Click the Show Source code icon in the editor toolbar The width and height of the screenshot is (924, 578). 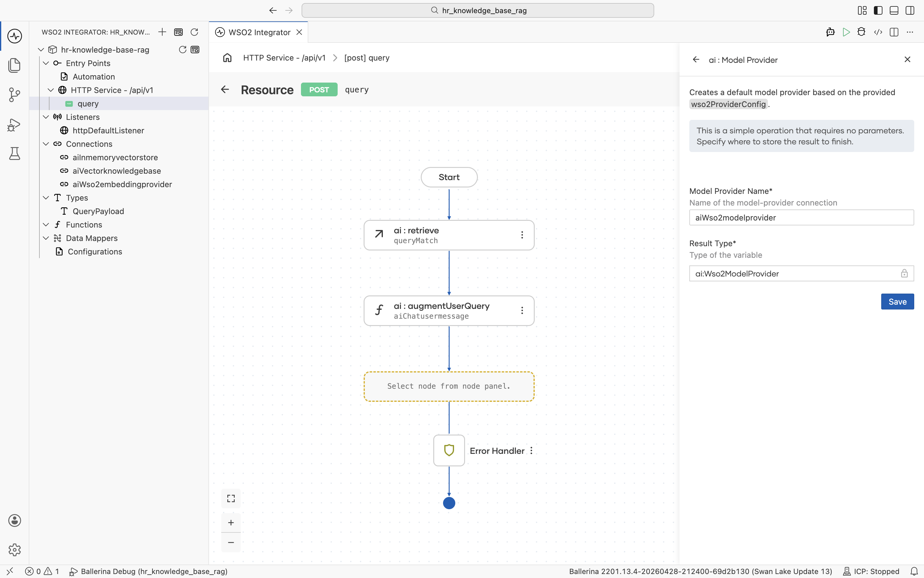tap(878, 32)
